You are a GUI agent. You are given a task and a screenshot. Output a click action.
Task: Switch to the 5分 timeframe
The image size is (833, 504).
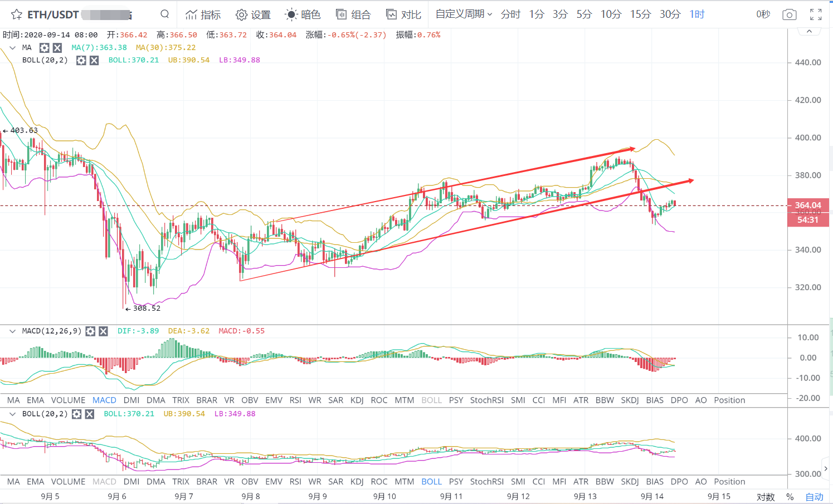[584, 14]
